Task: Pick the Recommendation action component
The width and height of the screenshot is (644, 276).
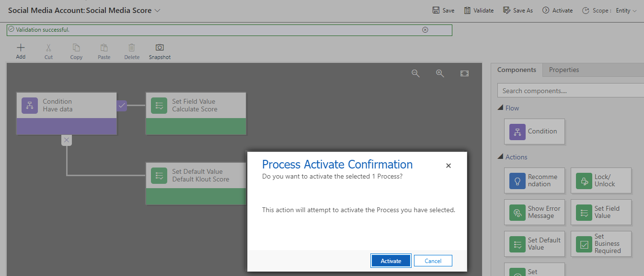Action: 534,180
